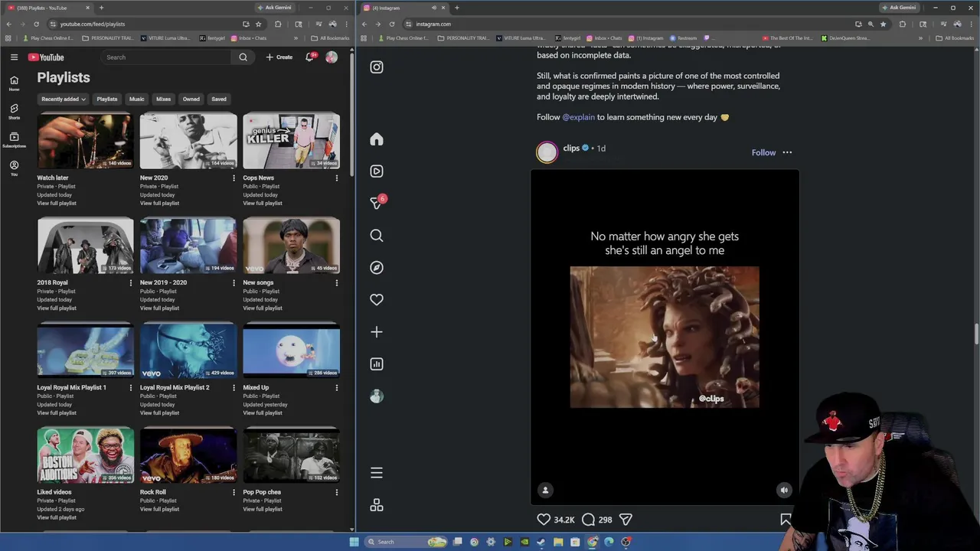Open Instagram profile avatar in sidebar
The image size is (980, 551).
click(377, 396)
